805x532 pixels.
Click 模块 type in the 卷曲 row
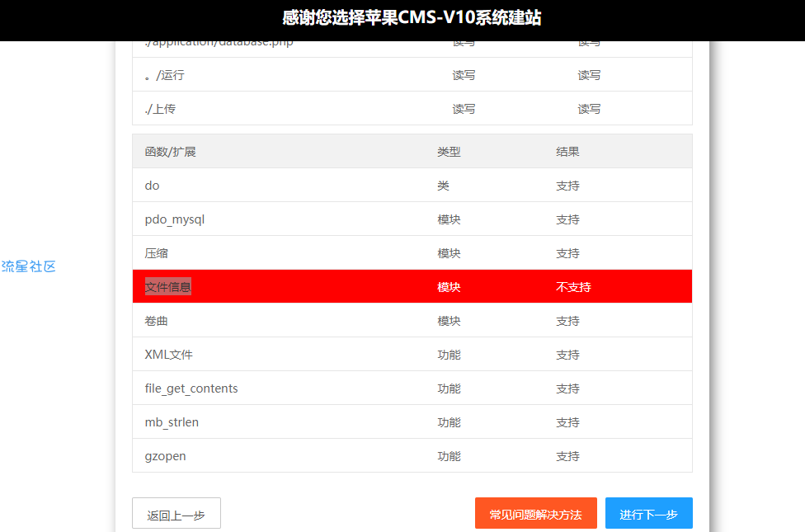pos(449,321)
